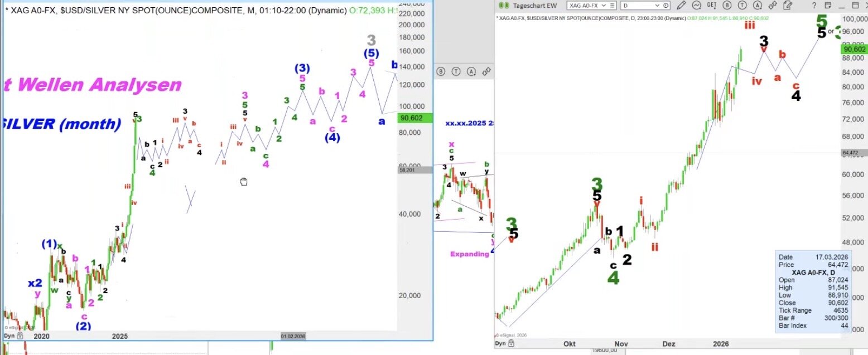Click the green 90,602 price marker on daily chart
868x355 pixels.
click(853, 49)
